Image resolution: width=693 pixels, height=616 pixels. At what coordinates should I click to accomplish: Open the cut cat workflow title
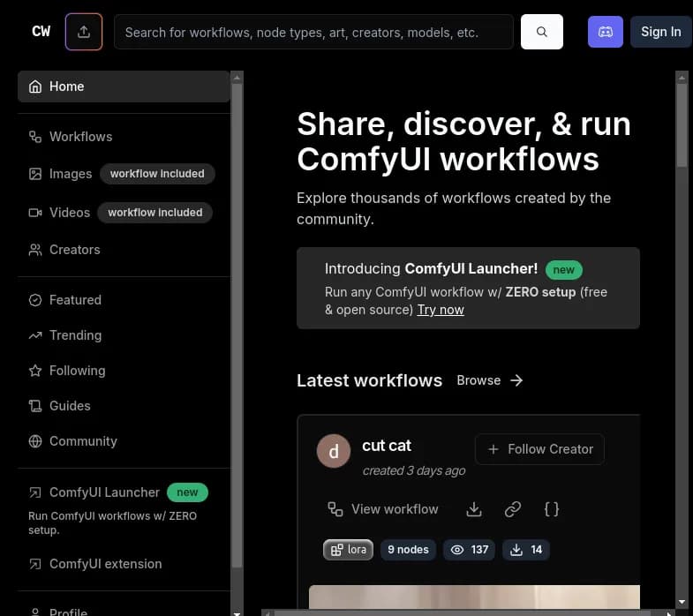pos(387,446)
